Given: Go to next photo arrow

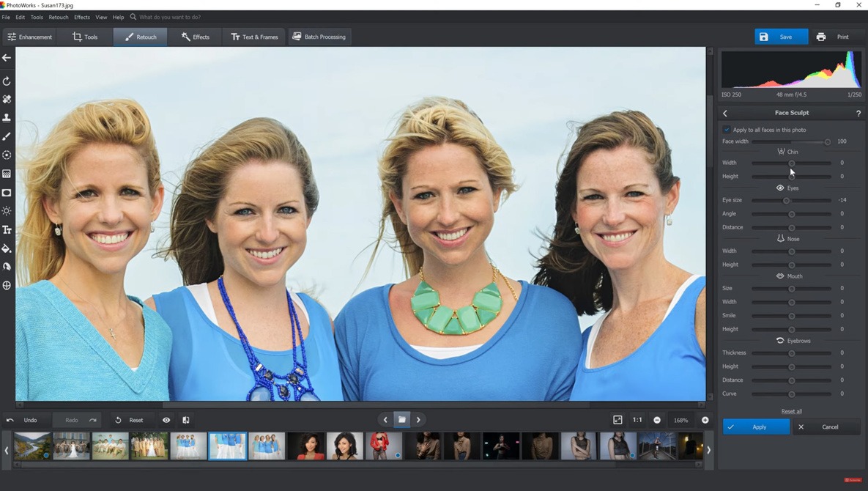Looking at the screenshot, I should coord(418,420).
